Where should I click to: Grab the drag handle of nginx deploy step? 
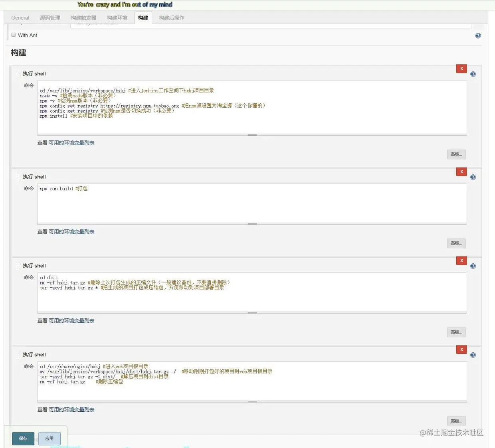coord(18,355)
